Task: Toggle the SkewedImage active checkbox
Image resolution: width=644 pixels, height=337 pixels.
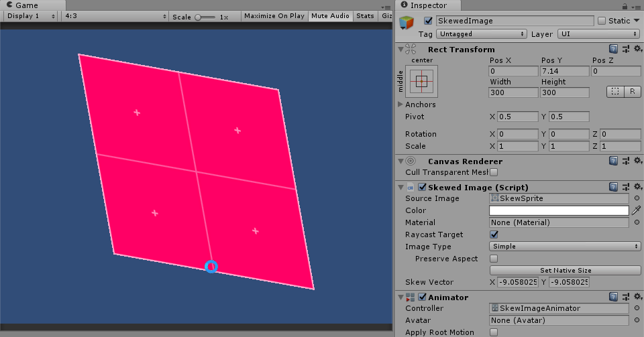Action: (x=429, y=21)
